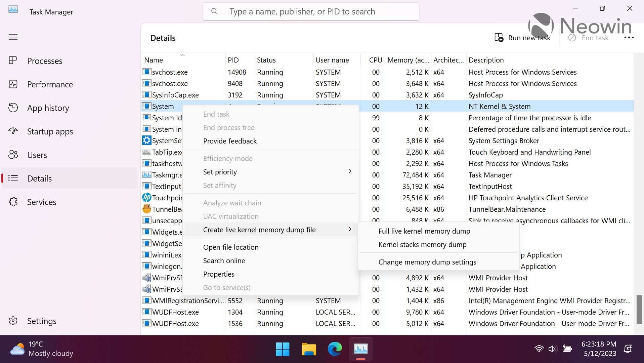
Task: Click the Users people icon
Action: coord(13,155)
